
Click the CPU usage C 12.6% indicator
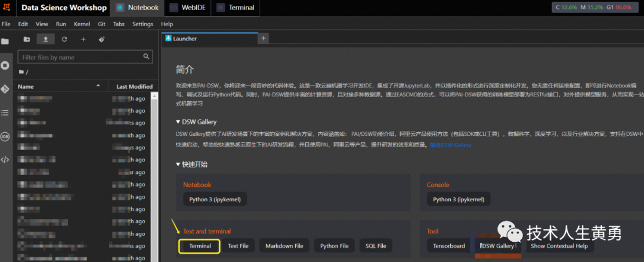(565, 7)
